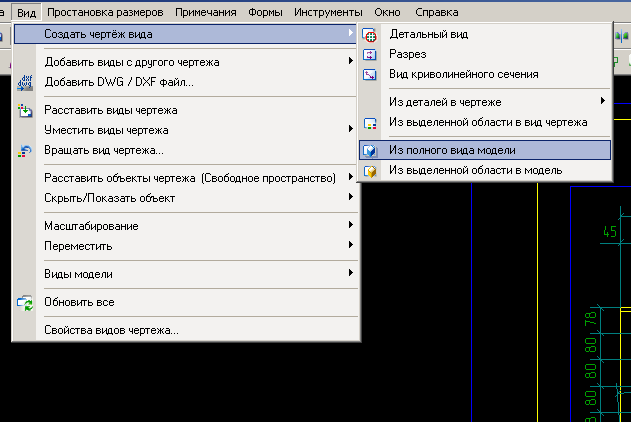This screenshot has width=634, height=424.
Task: Click the icon for 'Из полного вида модели'
Action: click(370, 150)
